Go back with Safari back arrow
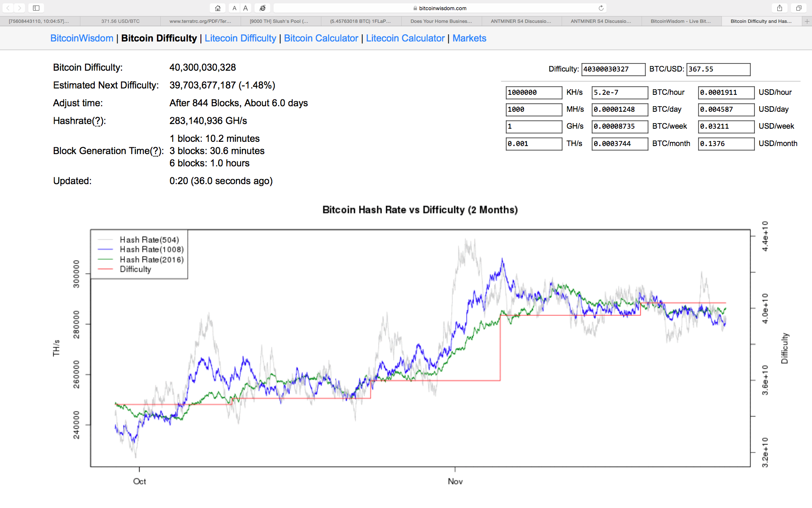 8,8
